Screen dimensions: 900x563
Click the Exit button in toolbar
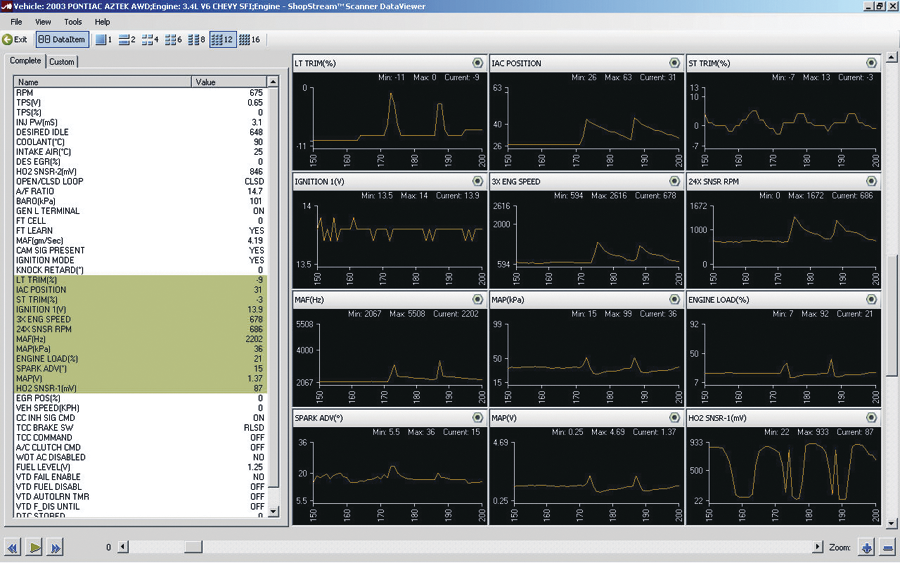[x=15, y=40]
